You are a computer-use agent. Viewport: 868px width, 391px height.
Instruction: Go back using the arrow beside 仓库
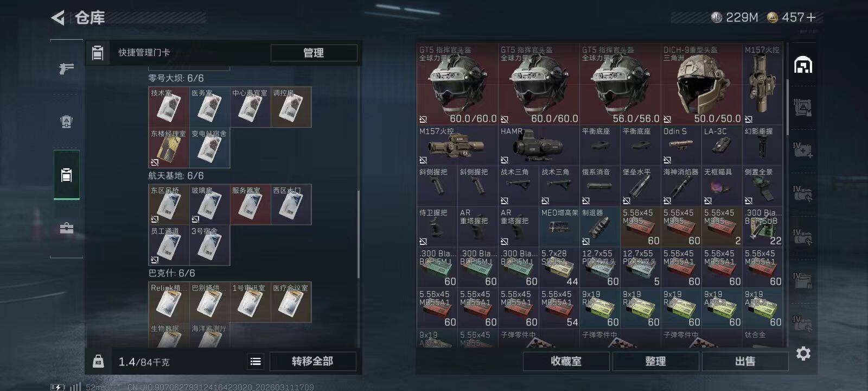click(x=58, y=18)
